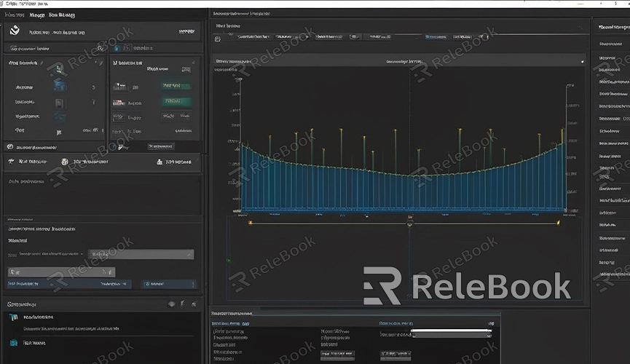Click the yellow center handle on the chart range slider
The height and width of the screenshot is (364, 630).
(410, 224)
